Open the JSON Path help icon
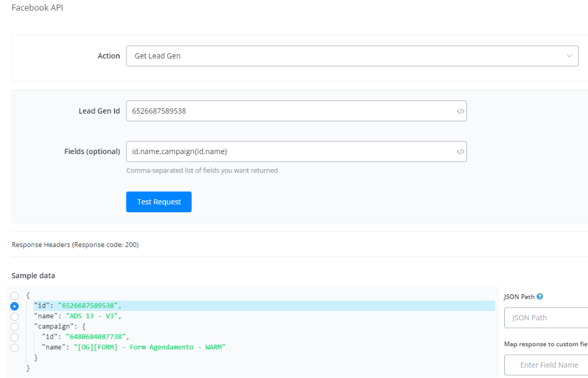588x378 pixels. click(540, 297)
